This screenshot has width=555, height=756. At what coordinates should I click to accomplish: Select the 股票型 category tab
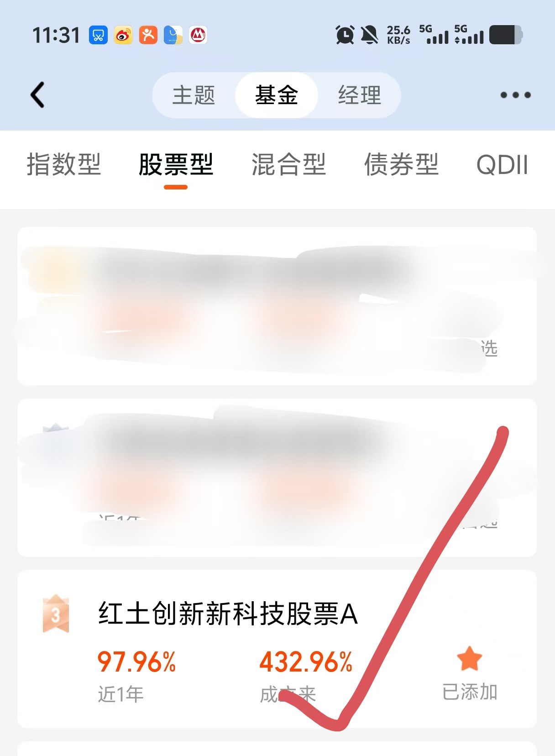coord(176,164)
